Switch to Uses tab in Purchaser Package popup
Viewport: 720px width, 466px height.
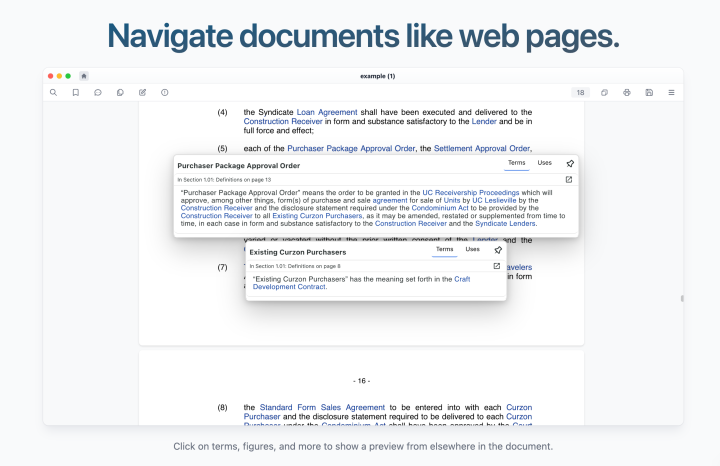[x=545, y=163]
